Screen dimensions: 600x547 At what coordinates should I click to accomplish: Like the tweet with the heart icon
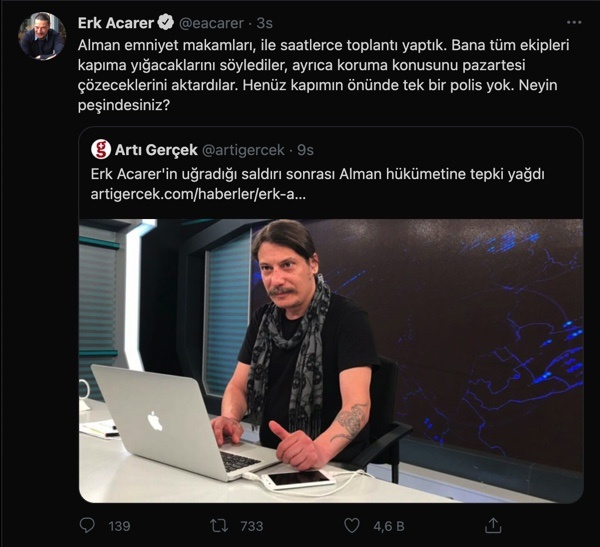tap(352, 526)
